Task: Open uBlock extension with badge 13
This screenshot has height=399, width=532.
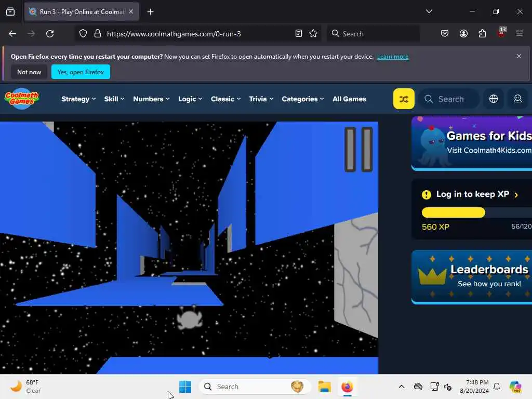Action: pos(501,33)
